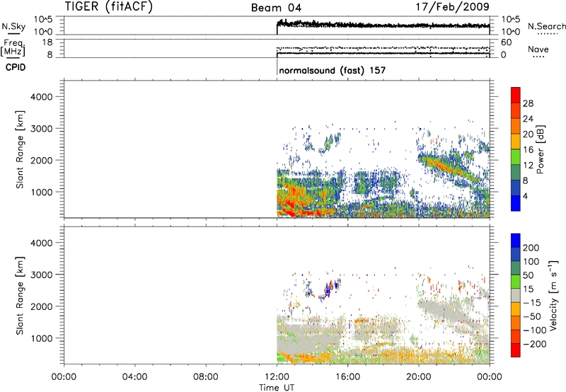Viewport: 566px width, 392px height.
Task: Click the TIGER (fitACF) plot title
Action: point(109,6)
